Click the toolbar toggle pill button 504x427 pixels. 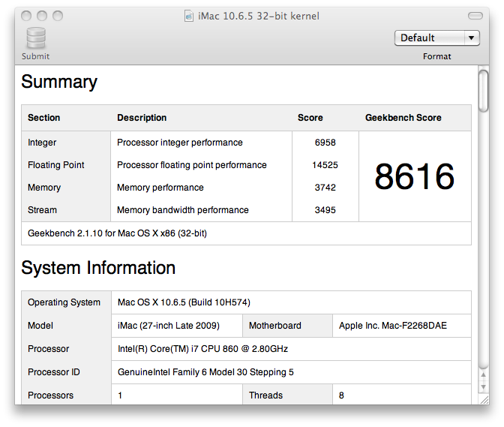pos(475,16)
